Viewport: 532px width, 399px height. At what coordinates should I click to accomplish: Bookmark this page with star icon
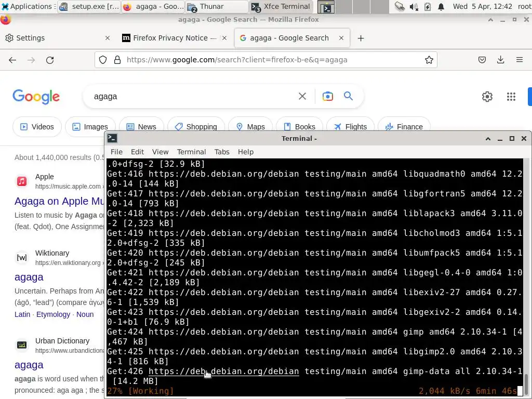tap(429, 60)
